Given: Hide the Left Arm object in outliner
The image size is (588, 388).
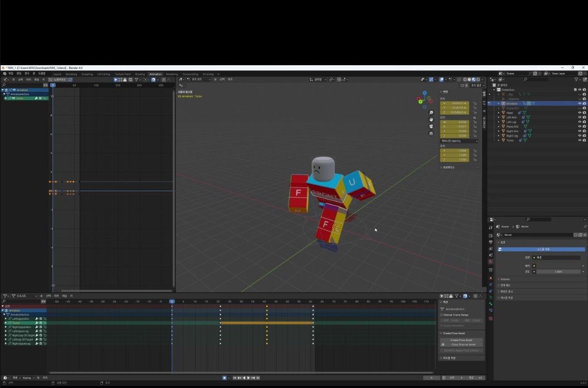Looking at the screenshot, I should coord(580,118).
